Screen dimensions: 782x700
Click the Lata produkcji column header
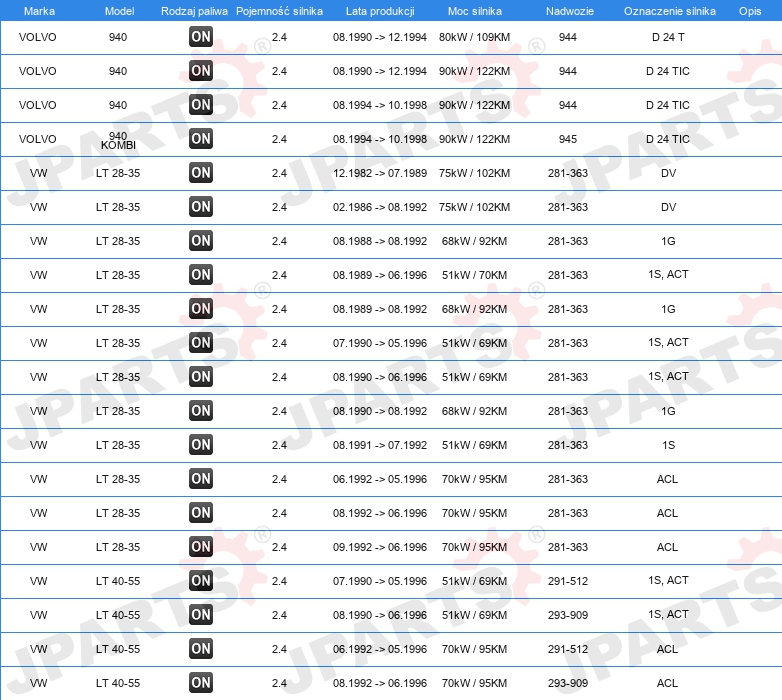[380, 11]
